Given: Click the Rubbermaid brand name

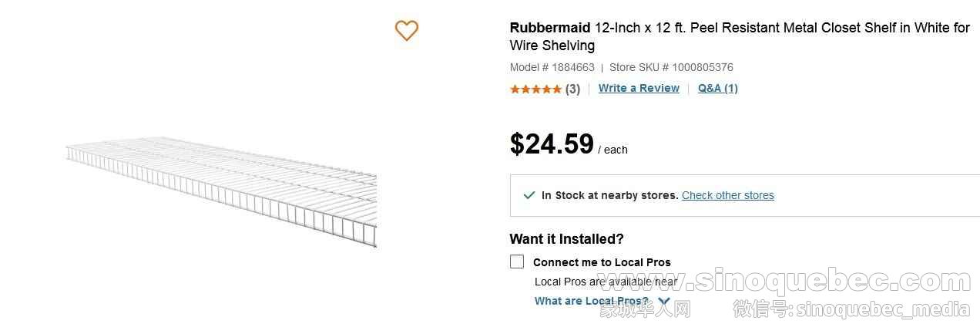Looking at the screenshot, I should pos(550,28).
